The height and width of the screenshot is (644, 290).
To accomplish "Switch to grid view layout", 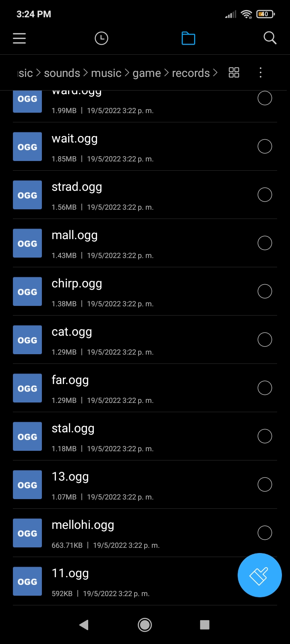I will [x=234, y=72].
